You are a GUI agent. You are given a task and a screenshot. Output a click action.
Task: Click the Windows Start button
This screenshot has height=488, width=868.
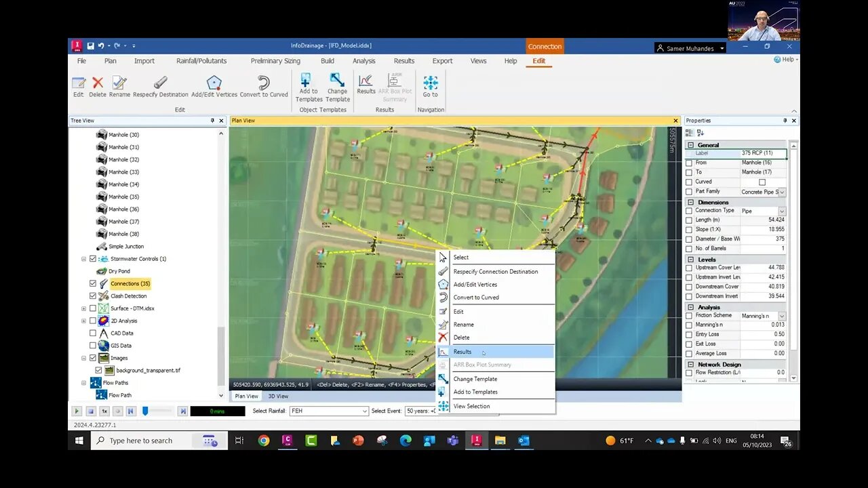pyautogui.click(x=79, y=441)
